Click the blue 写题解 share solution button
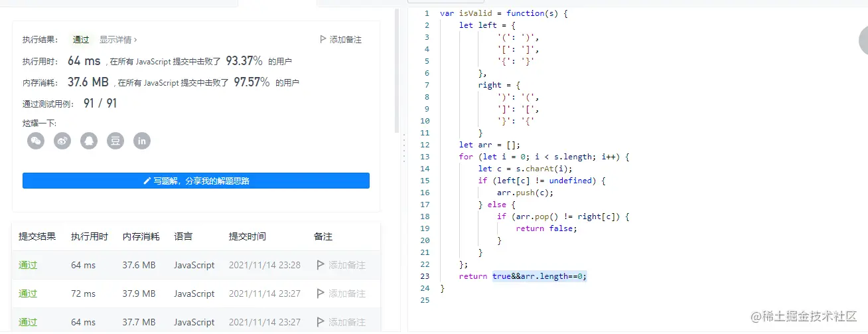The image size is (868, 334). click(x=196, y=181)
